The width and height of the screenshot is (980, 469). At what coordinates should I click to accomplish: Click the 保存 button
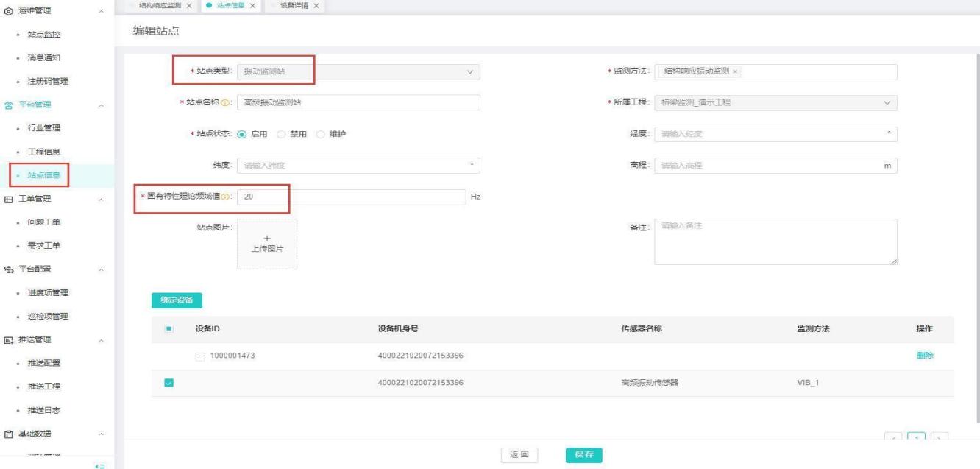[583, 455]
